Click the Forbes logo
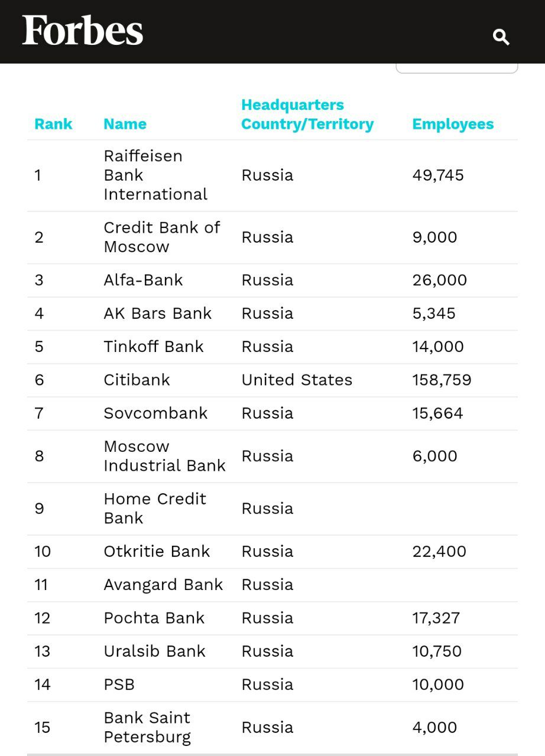This screenshot has width=545, height=756. pyautogui.click(x=81, y=31)
